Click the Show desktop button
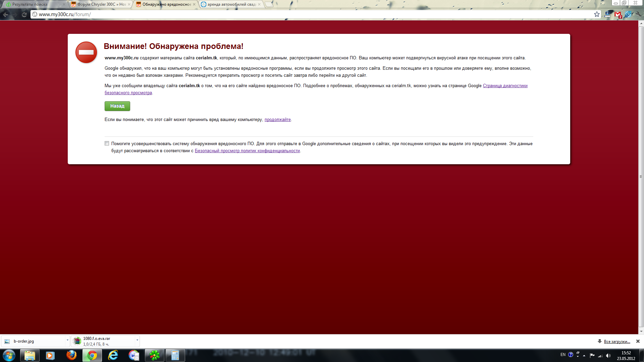The width and height of the screenshot is (644, 362). (641, 355)
